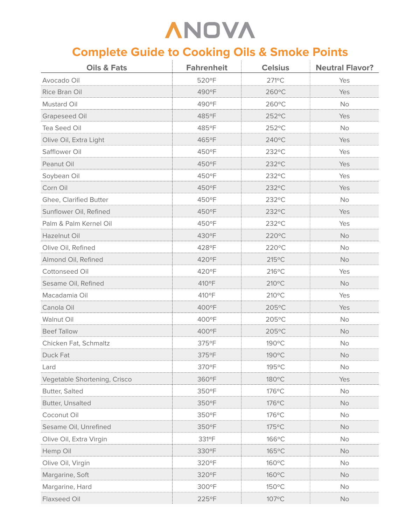420x525 pixels.
Task: Click the Flaxseed Oil row label
Action: pos(61,499)
